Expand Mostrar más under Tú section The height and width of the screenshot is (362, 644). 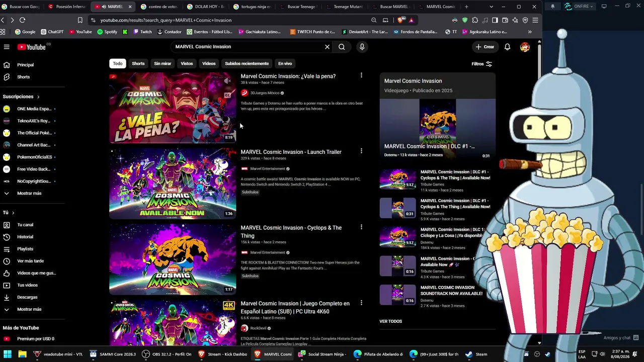click(x=29, y=309)
